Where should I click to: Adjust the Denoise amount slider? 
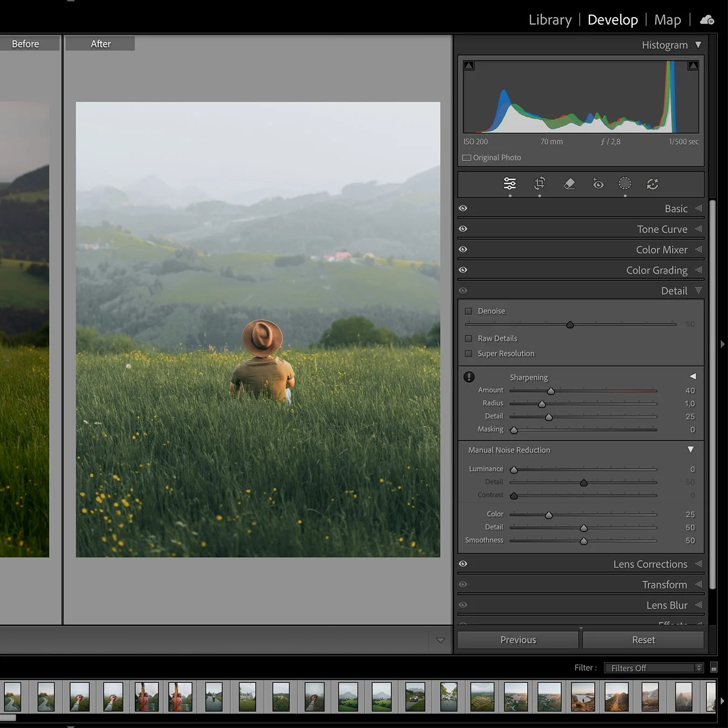(x=570, y=324)
